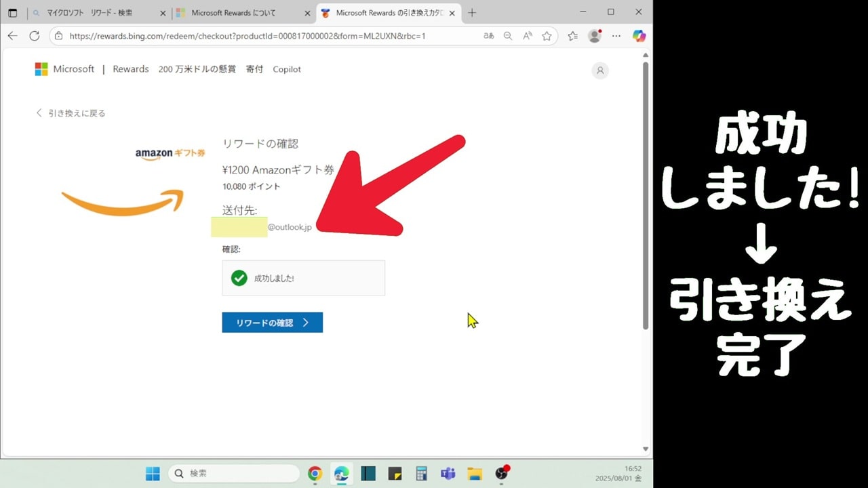The image size is (868, 488).
Task: View site information lock icon
Action: click(59, 36)
